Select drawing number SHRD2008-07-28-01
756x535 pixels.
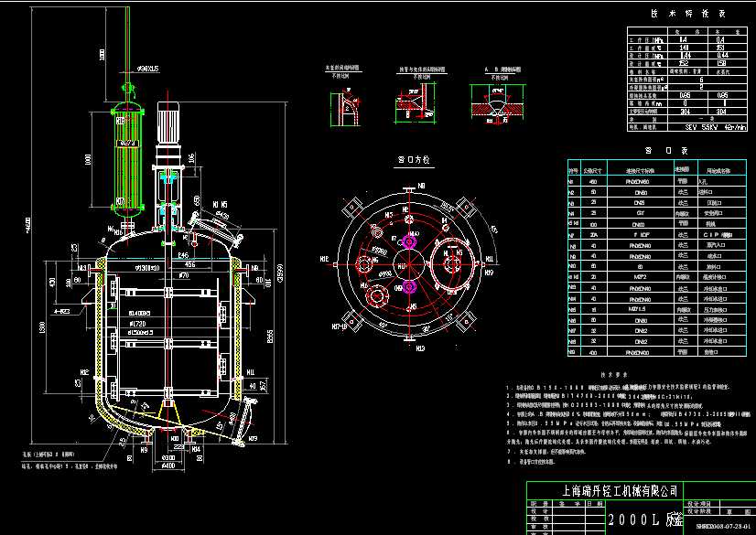pos(723,527)
